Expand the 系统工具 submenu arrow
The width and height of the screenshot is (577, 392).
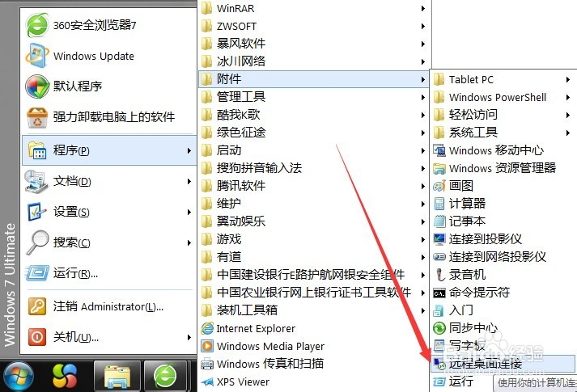coord(568,133)
